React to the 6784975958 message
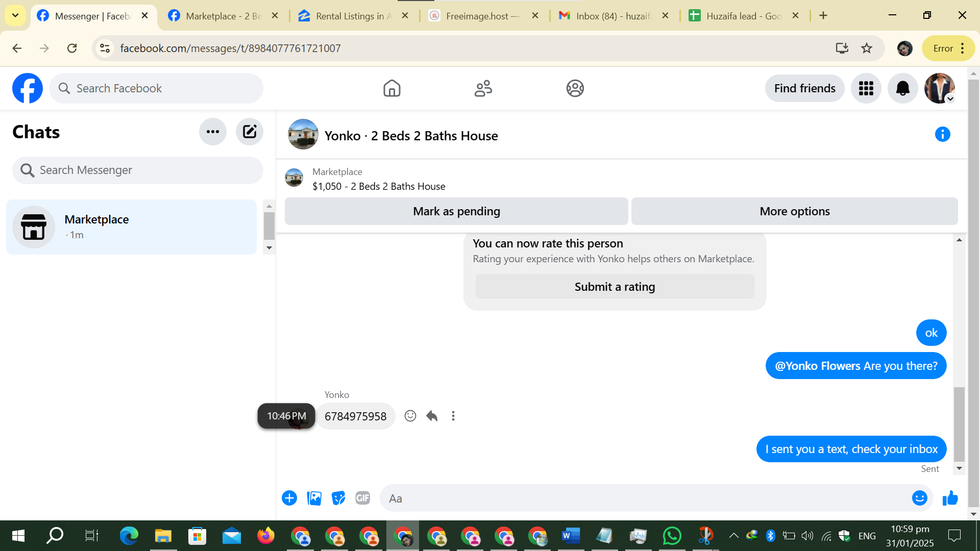 pos(410,416)
